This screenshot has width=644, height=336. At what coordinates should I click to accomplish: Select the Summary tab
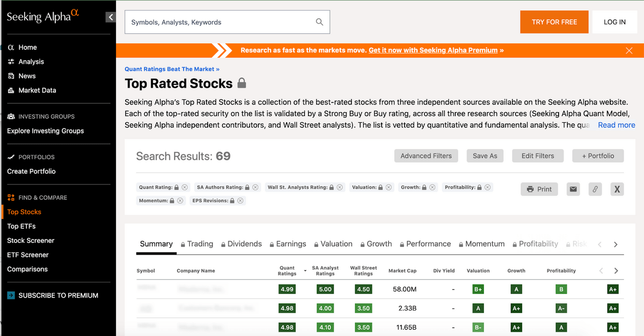pyautogui.click(x=156, y=244)
